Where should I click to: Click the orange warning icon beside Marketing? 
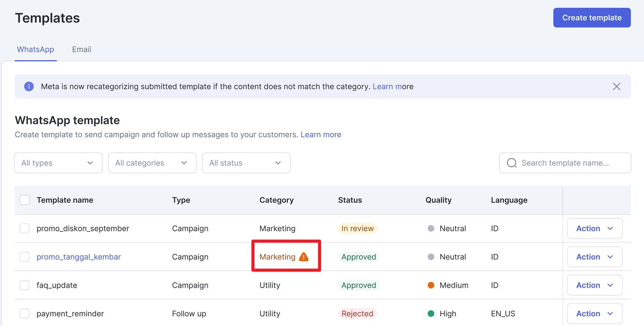point(304,257)
